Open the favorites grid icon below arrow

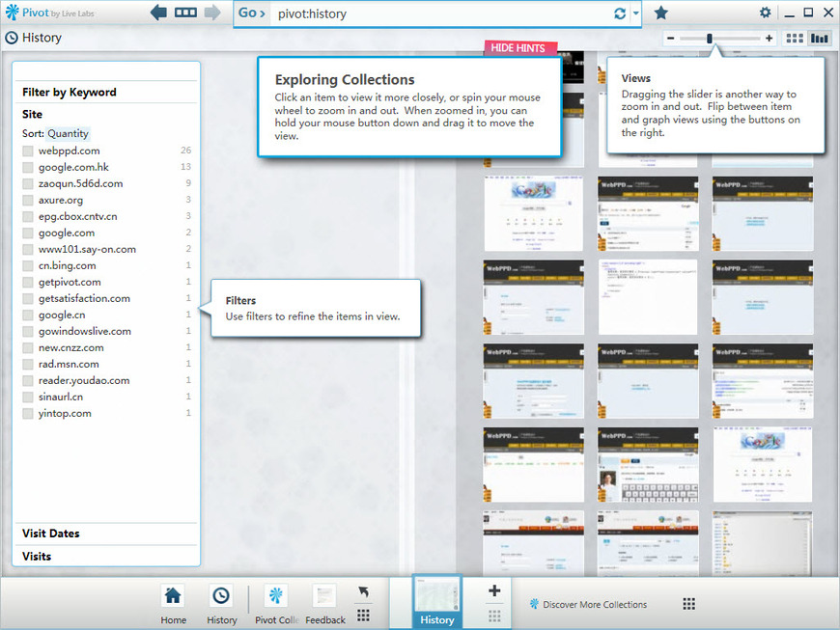tap(363, 615)
